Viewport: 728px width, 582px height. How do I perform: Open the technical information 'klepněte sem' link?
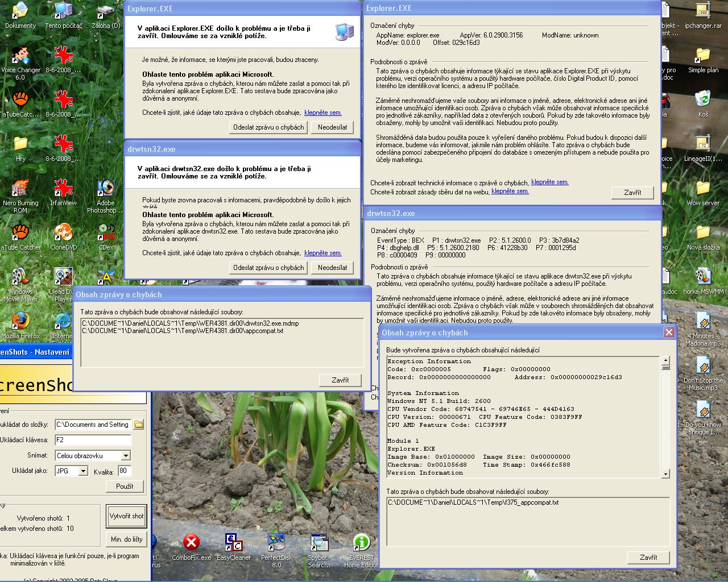[x=549, y=182]
